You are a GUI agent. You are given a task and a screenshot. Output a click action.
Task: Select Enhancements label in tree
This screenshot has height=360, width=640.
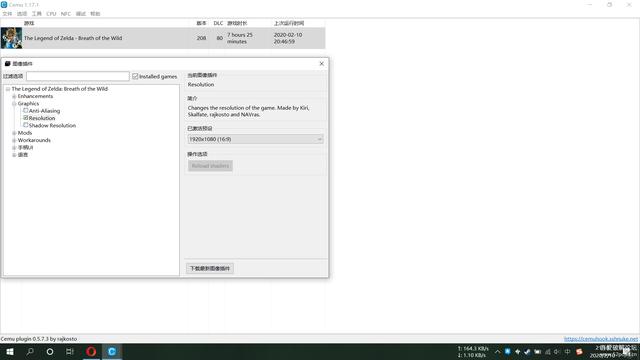tap(35, 96)
